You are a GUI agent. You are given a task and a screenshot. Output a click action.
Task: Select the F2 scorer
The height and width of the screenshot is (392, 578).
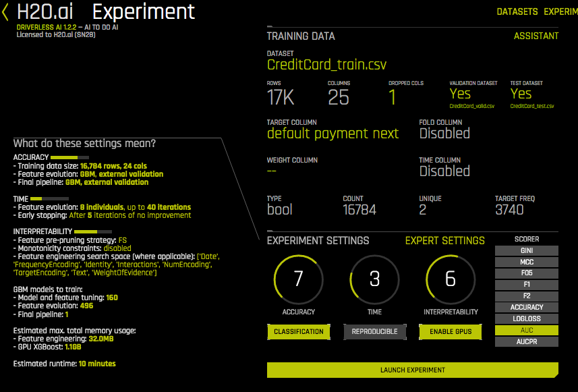(526, 296)
